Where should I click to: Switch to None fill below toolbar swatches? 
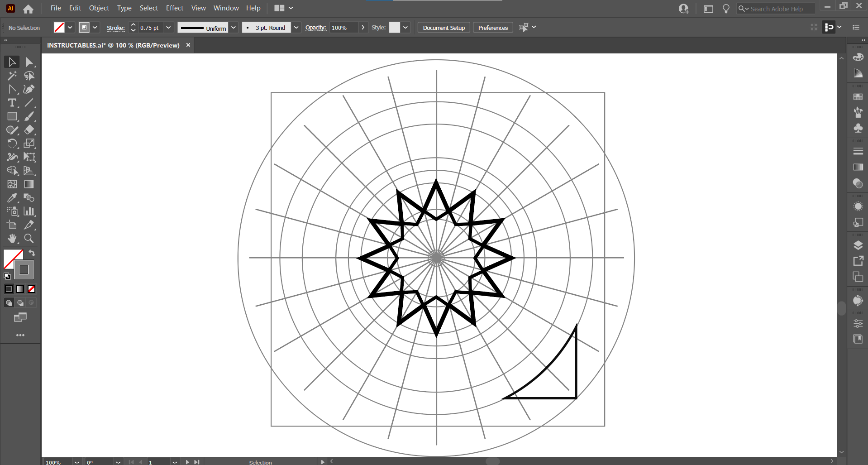(x=31, y=289)
